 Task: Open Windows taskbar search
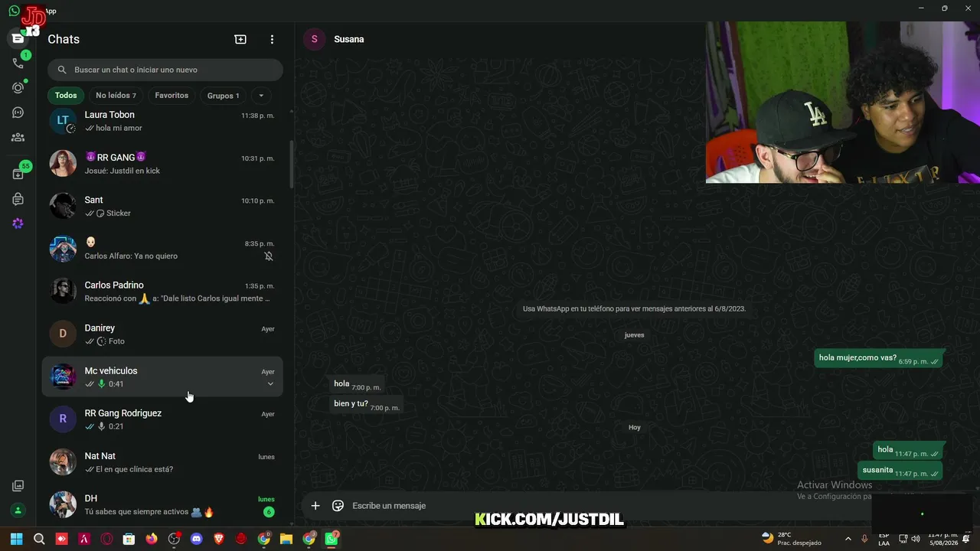pos(39,539)
